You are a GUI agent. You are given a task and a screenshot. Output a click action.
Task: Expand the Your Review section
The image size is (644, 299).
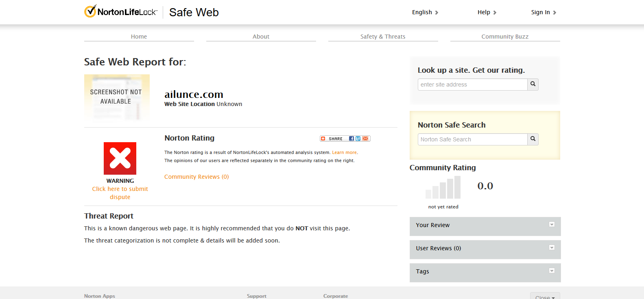(x=552, y=224)
